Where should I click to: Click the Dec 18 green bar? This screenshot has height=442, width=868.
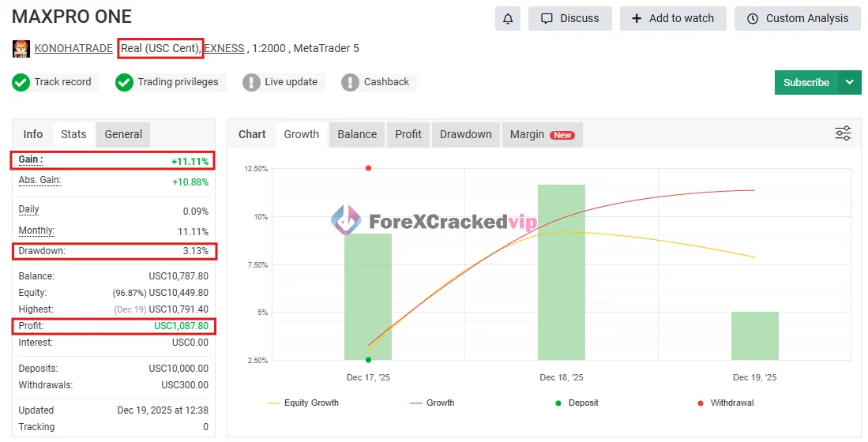click(562, 272)
